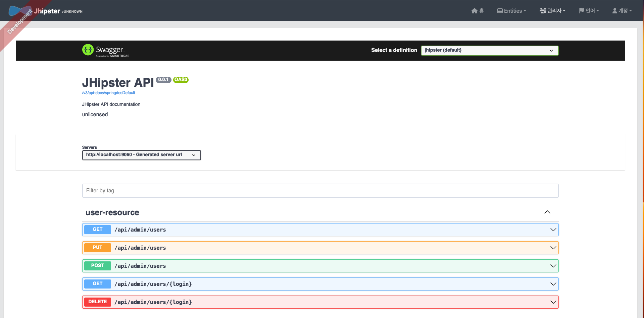The height and width of the screenshot is (318, 644).
Task: Click the vUNKNOWN version label
Action: [x=72, y=11]
